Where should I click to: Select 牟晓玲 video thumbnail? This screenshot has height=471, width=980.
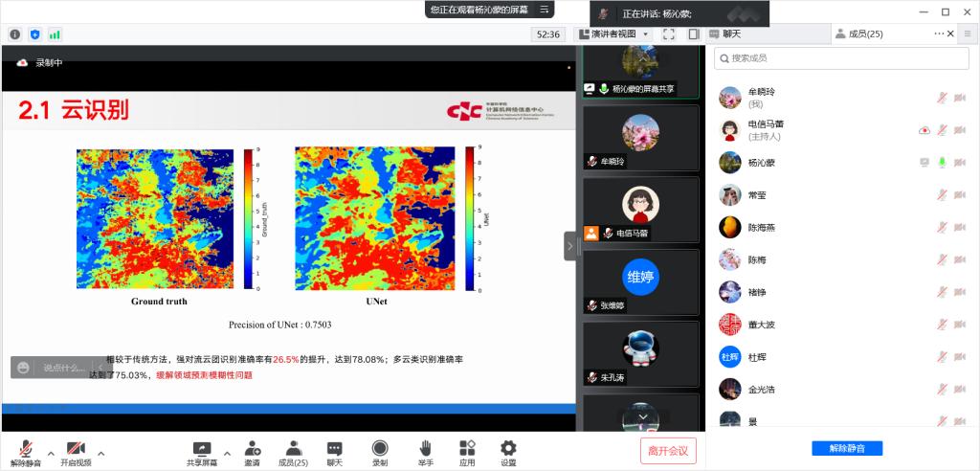click(640, 138)
